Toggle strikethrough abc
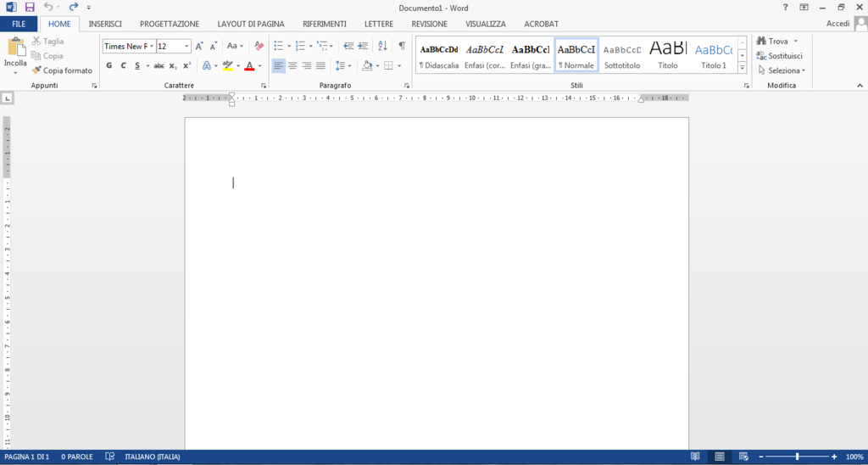 [x=159, y=65]
